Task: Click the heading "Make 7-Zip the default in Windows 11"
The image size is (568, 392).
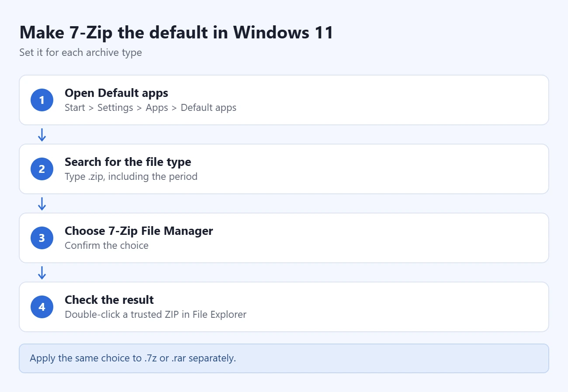Action: point(176,33)
